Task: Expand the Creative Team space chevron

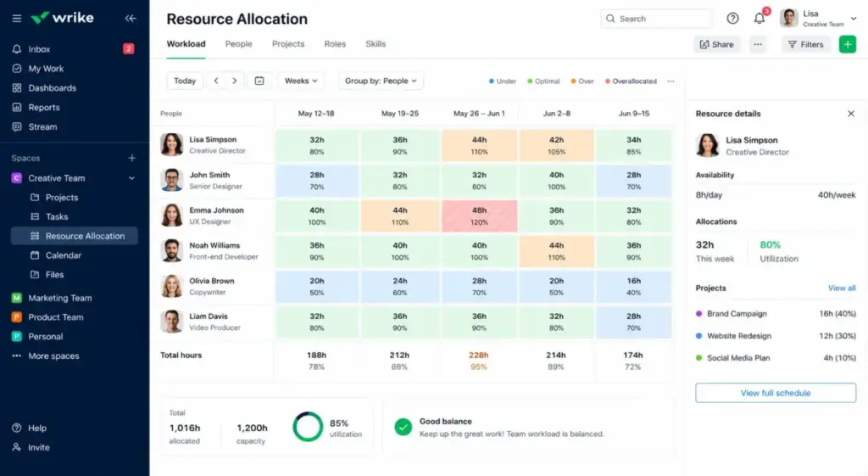Action: (x=131, y=178)
